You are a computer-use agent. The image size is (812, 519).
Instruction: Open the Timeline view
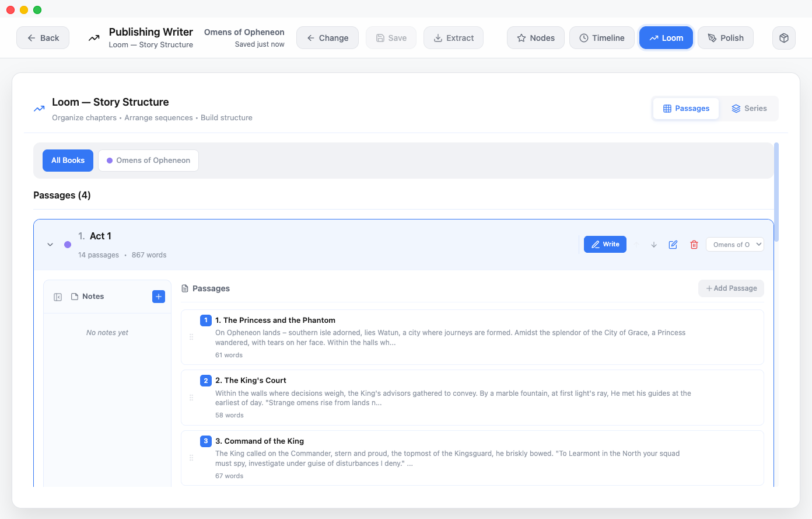click(601, 37)
